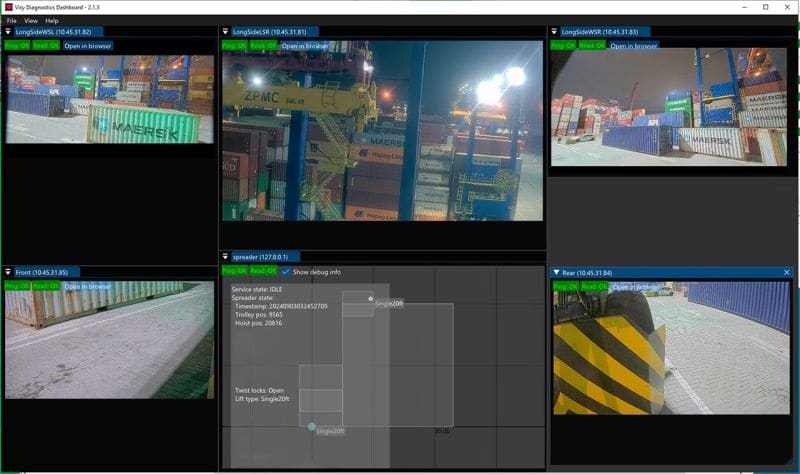Click the Lift type: Single20ft text
Image resolution: width=800 pixels, height=474 pixels.
tap(262, 399)
